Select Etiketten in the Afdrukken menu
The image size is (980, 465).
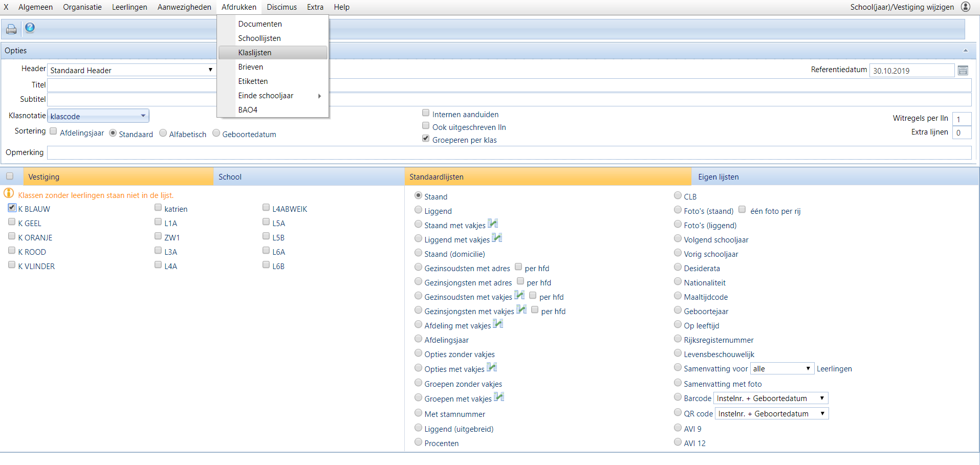pos(273,81)
